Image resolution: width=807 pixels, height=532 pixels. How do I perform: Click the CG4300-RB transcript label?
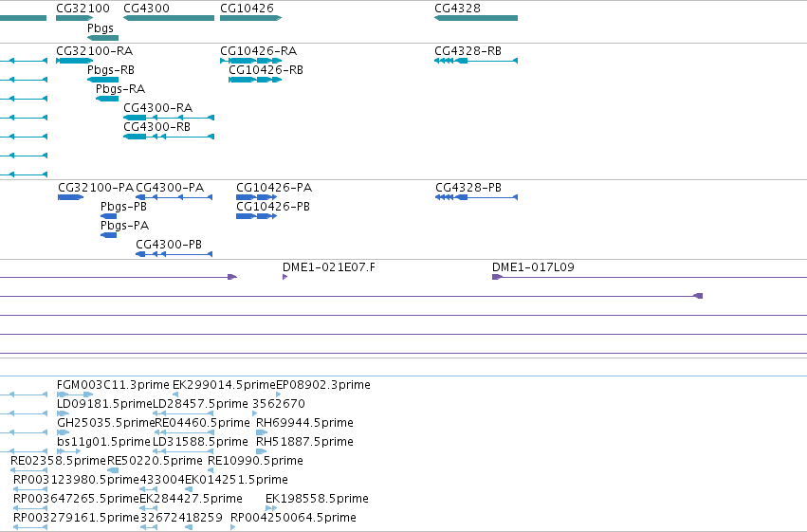pyautogui.click(x=157, y=127)
